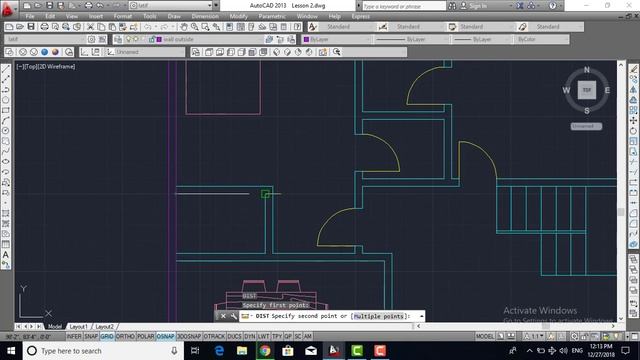
Task: Open the File menu
Action: [x=30, y=16]
